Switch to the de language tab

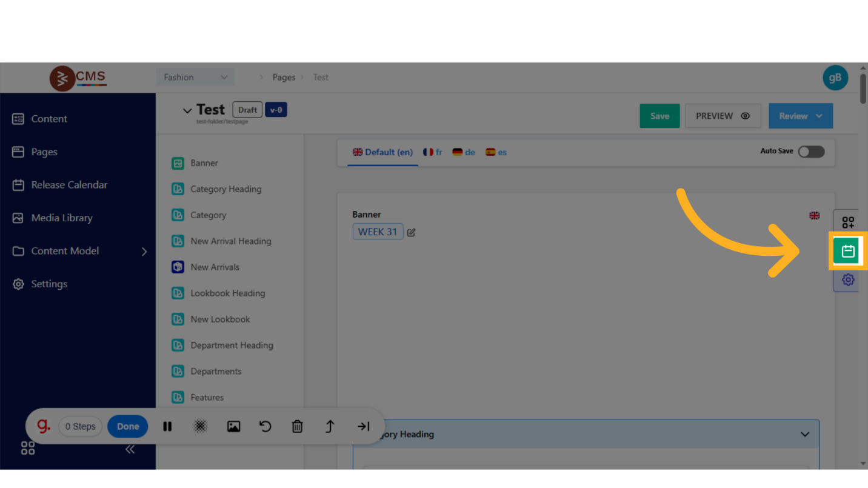[x=464, y=152]
